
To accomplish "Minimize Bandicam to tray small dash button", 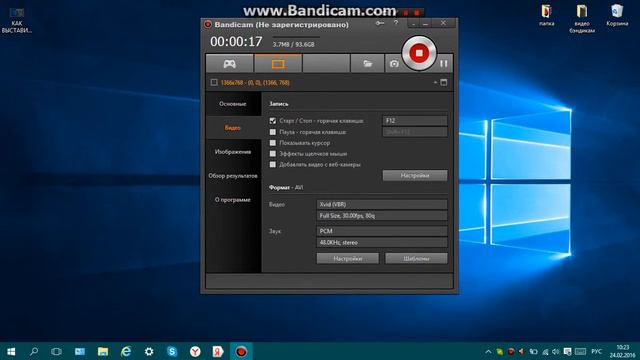I will [413, 24].
